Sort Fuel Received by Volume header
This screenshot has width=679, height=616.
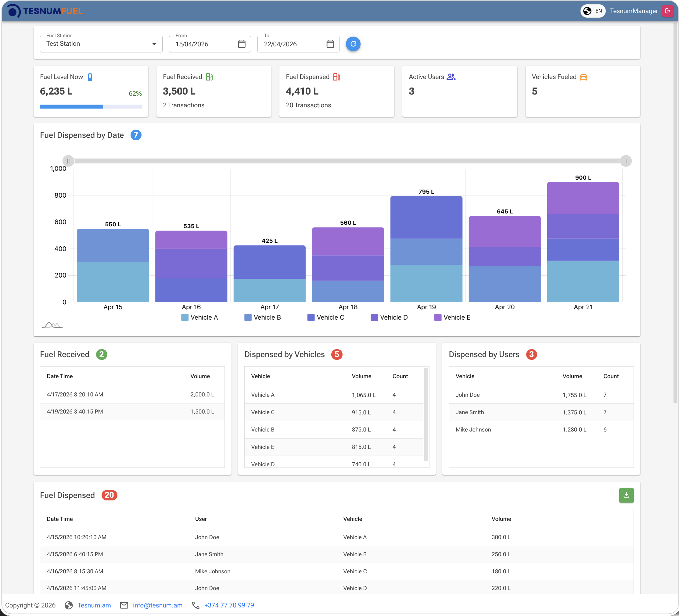[x=200, y=376]
